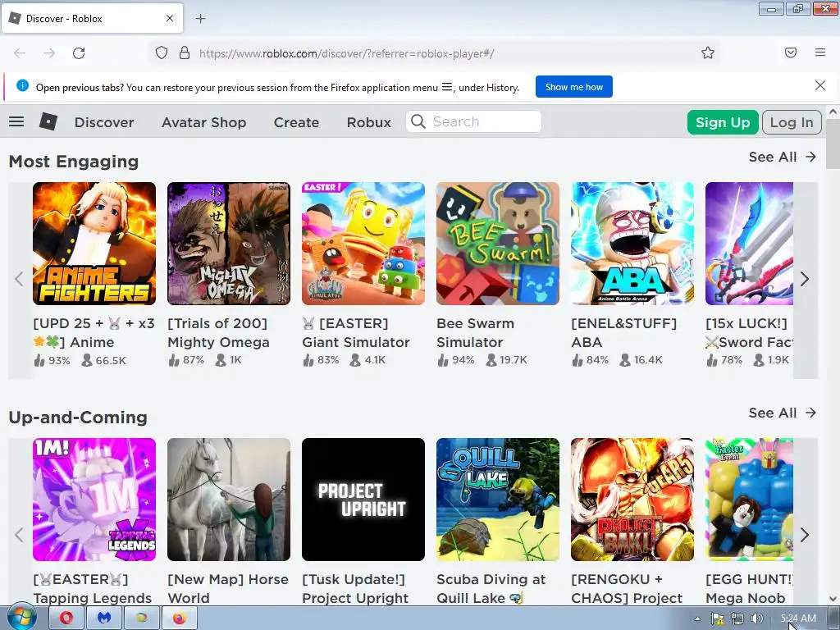Go forward with browser forward arrow
This screenshot has height=630, width=840.
49,53
